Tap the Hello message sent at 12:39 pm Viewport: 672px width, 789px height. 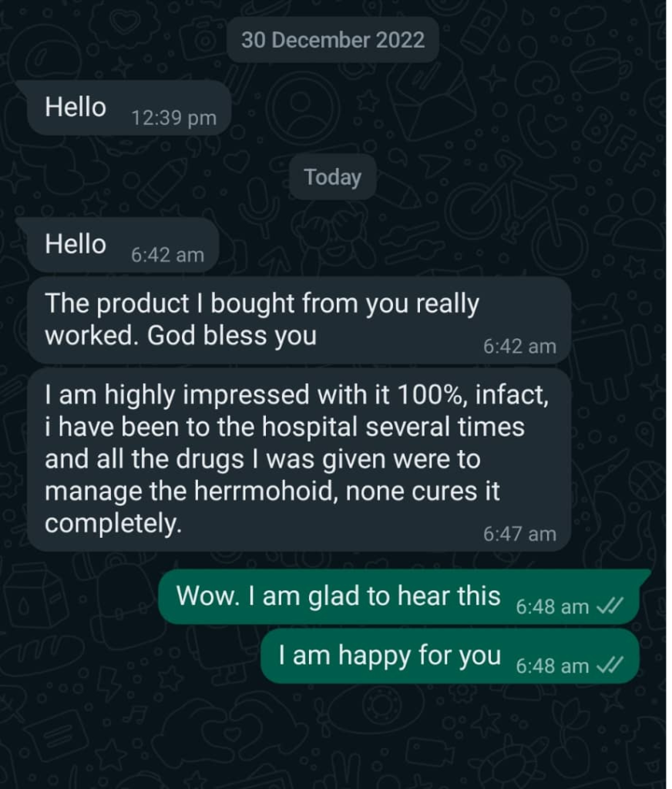[x=124, y=108]
